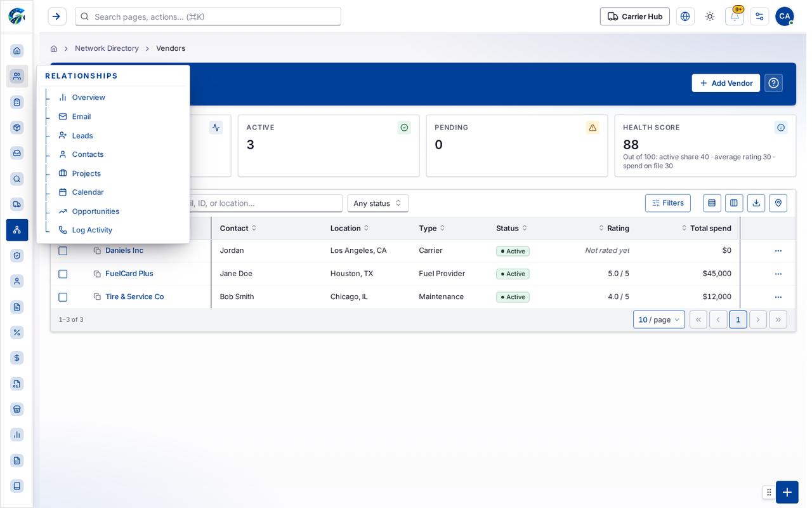Tick the FuelCard Plus row checkbox

tap(63, 274)
